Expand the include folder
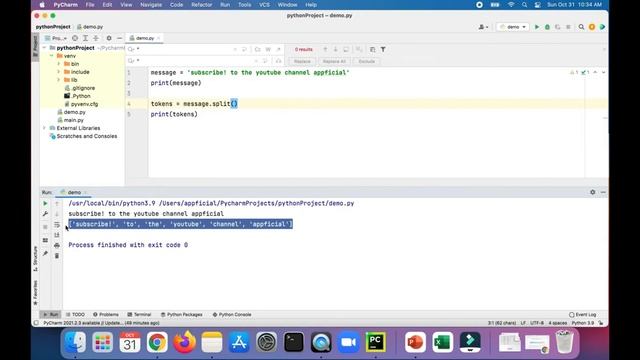 click(x=59, y=72)
